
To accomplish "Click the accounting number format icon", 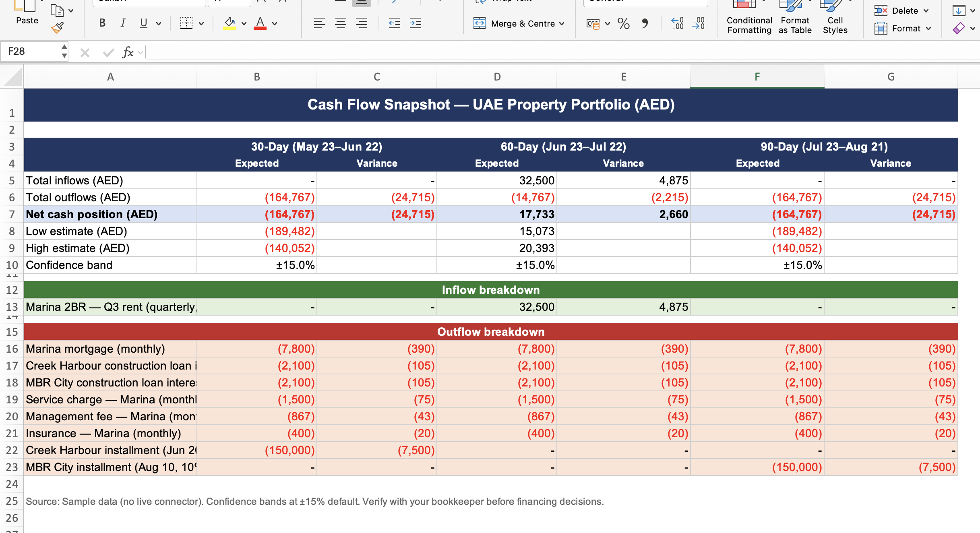I will click(x=593, y=24).
